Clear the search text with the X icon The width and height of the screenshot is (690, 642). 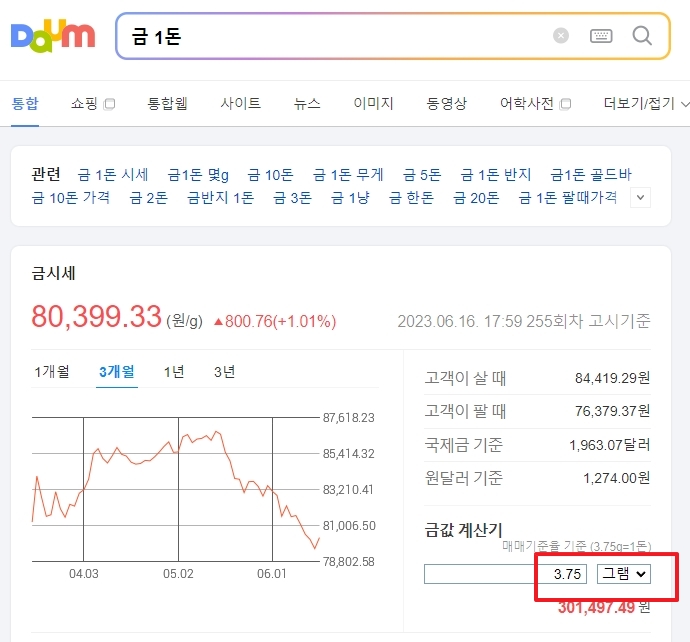point(561,36)
